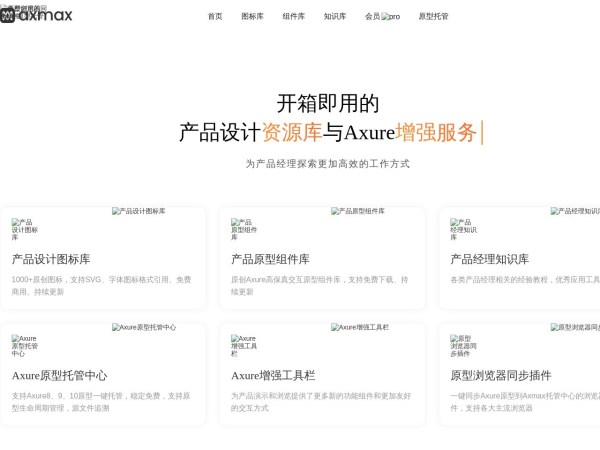Click the 产品原型组件库 small card icon
This screenshot has height=450, width=600.
click(x=243, y=229)
